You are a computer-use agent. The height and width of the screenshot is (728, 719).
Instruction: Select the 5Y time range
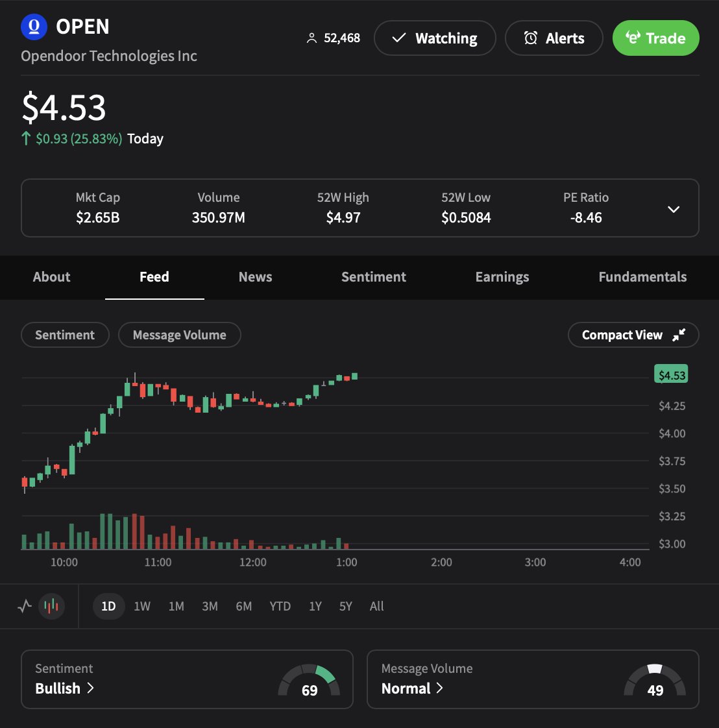(346, 606)
